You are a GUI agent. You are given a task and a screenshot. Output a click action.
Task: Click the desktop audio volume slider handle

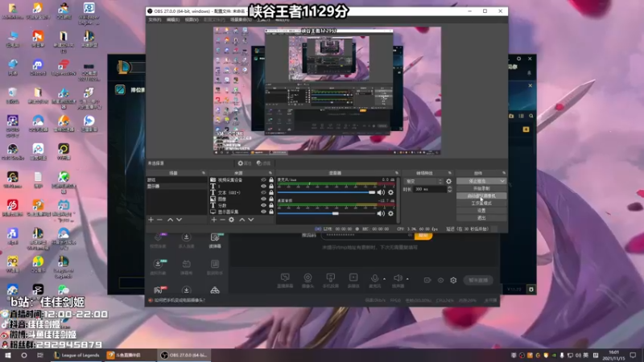tap(336, 213)
